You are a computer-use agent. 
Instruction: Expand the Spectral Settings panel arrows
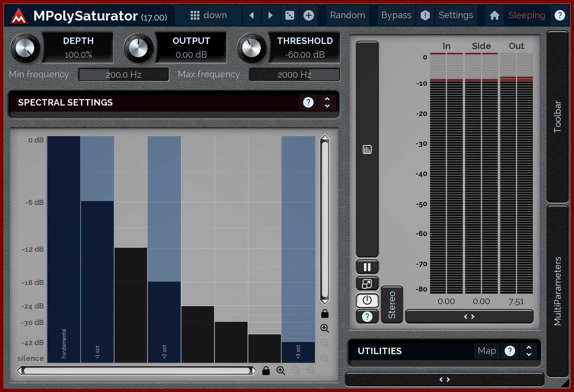click(327, 102)
